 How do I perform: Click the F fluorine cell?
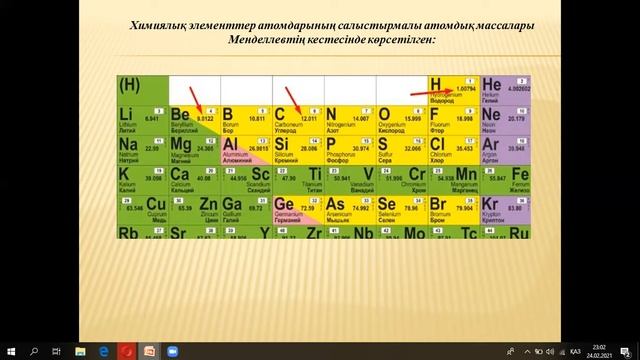[454, 120]
